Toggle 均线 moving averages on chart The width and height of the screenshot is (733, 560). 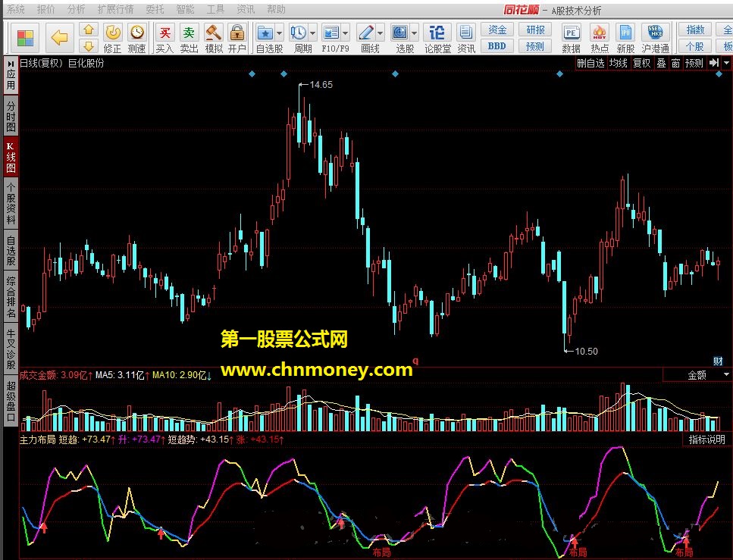(x=618, y=63)
